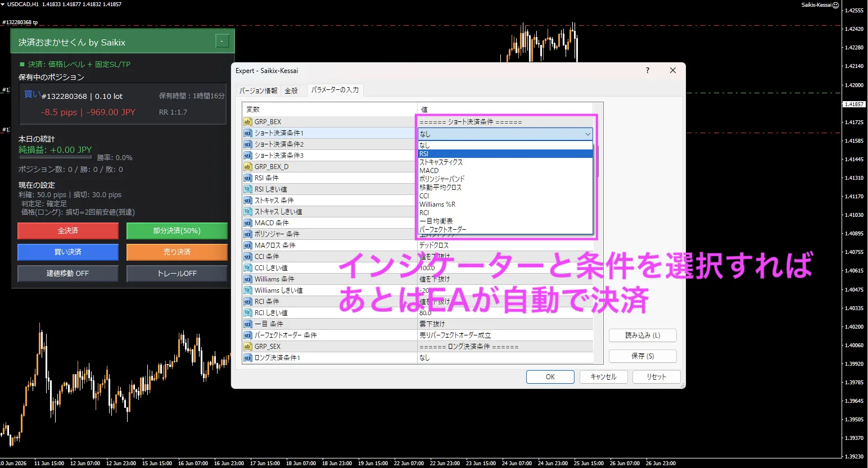Screen dimensions: 868x468
Task: Click the リセット button
Action: click(x=656, y=377)
